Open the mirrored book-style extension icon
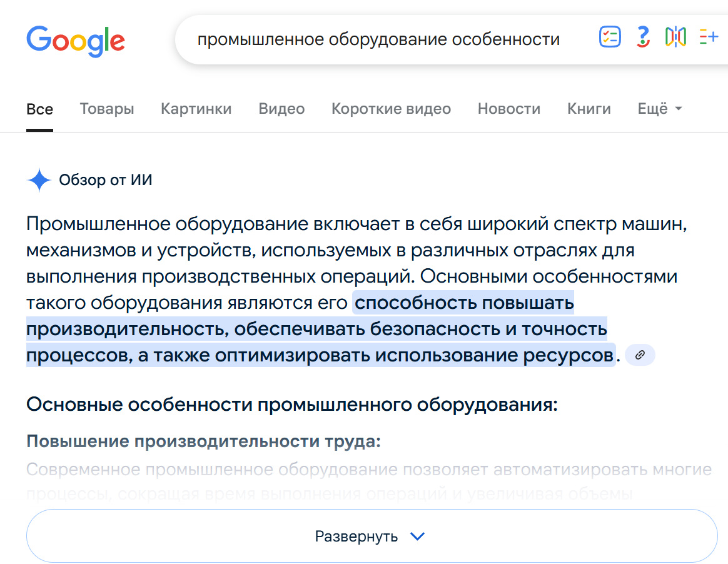728x564 pixels. pyautogui.click(x=675, y=37)
